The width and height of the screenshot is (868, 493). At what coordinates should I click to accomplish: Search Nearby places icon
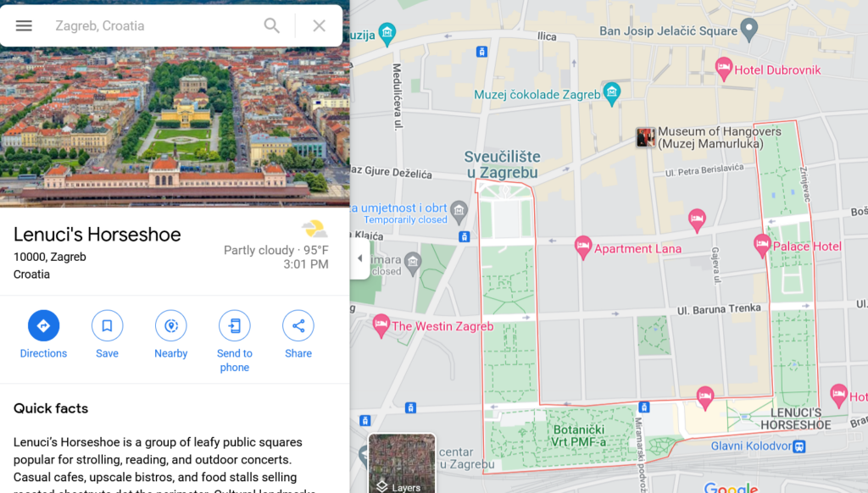coord(170,326)
